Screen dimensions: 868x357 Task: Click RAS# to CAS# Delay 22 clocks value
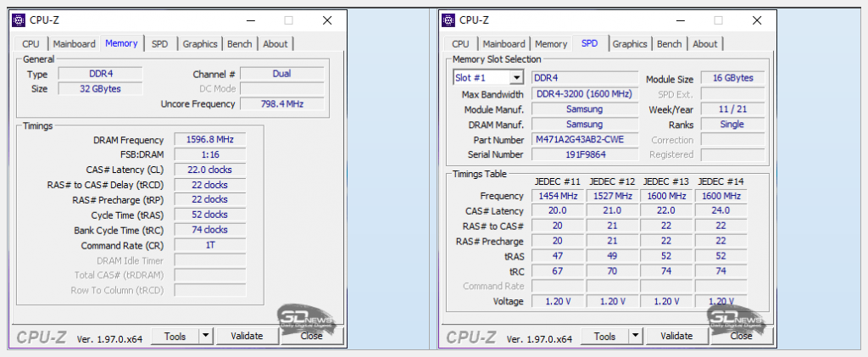tap(210, 184)
